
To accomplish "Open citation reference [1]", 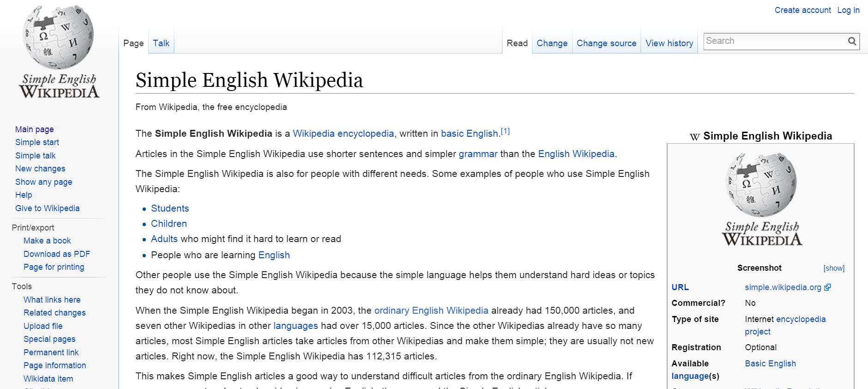I will tap(505, 131).
